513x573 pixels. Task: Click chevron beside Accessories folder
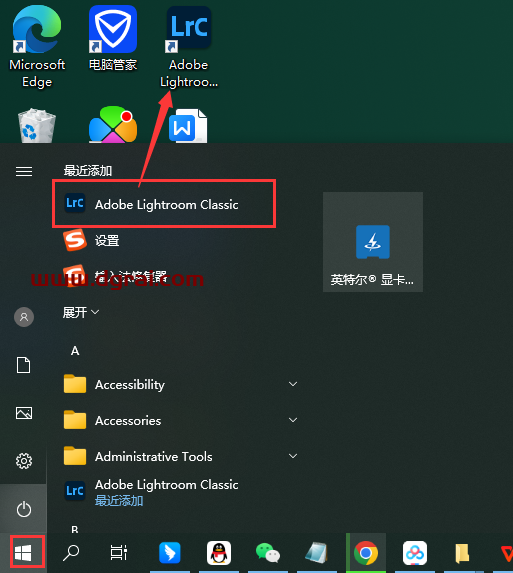click(293, 420)
